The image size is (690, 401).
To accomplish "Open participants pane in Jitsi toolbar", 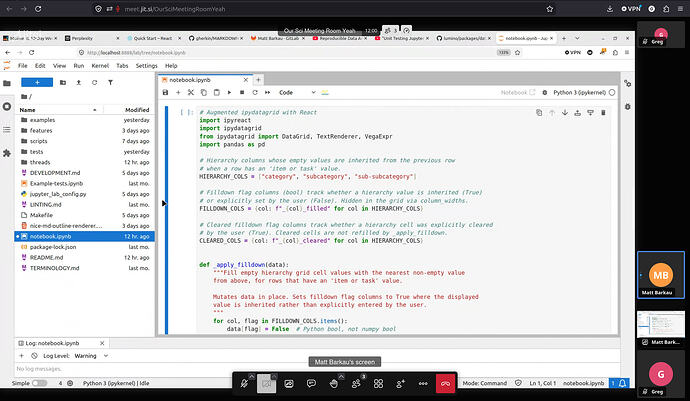I will click(x=356, y=383).
